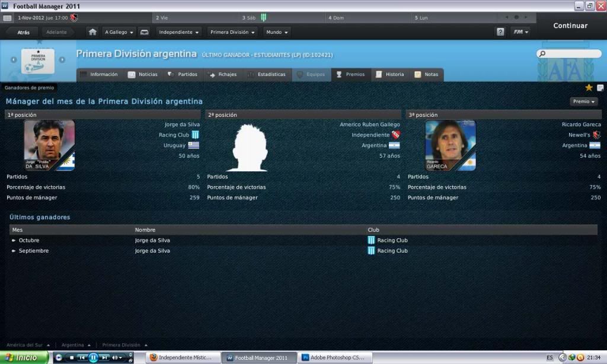
Task: Open the inbox tray icon
Action: 145,32
